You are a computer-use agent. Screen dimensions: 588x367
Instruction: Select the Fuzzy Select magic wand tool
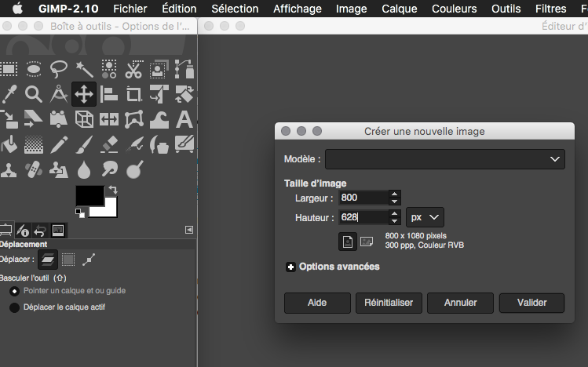[x=84, y=69]
